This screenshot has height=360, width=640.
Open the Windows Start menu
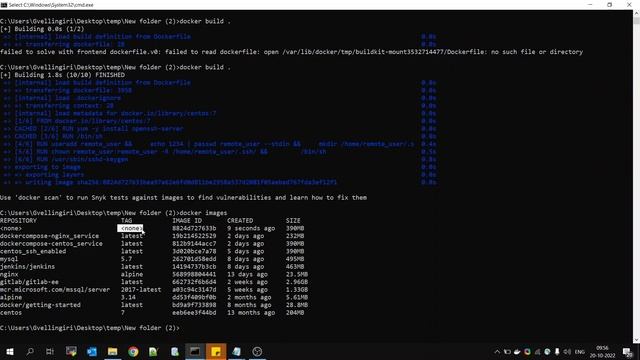point(10,351)
